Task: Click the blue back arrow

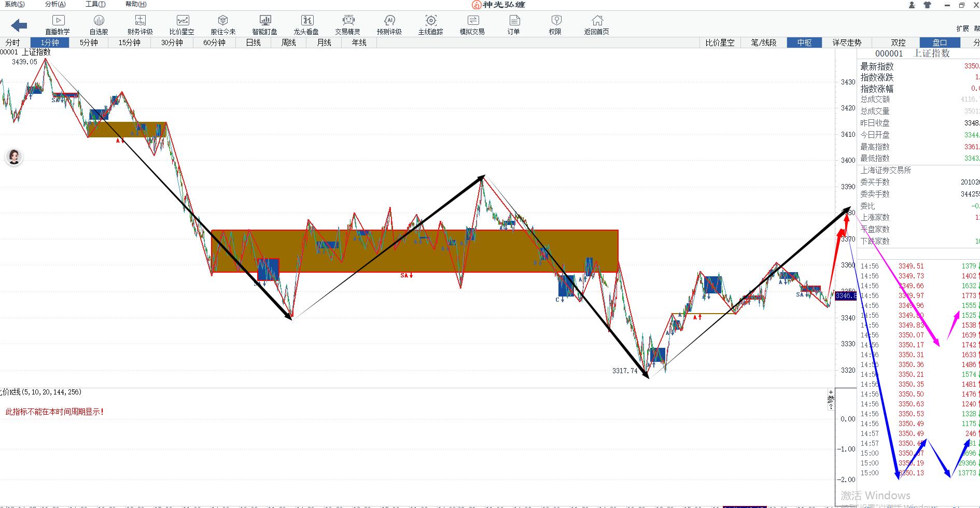Action: 19,25
